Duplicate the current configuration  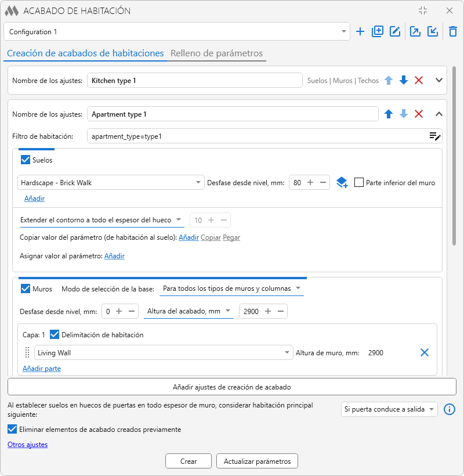pos(378,31)
